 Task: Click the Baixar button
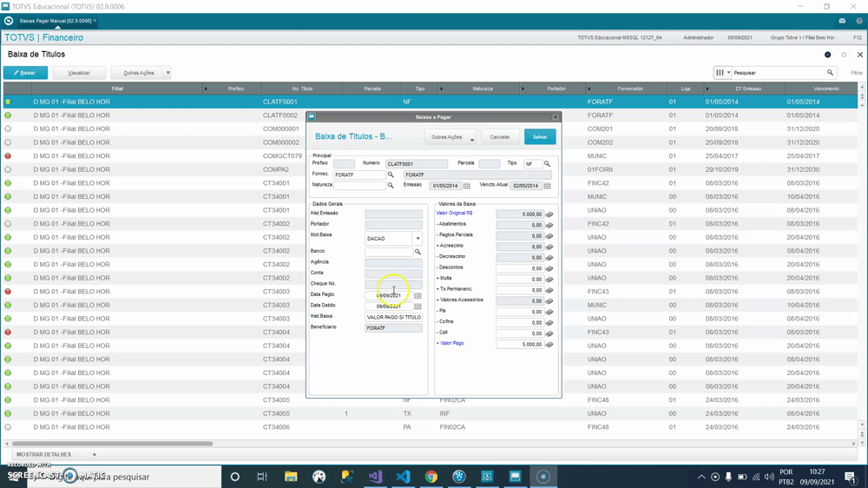pos(25,73)
